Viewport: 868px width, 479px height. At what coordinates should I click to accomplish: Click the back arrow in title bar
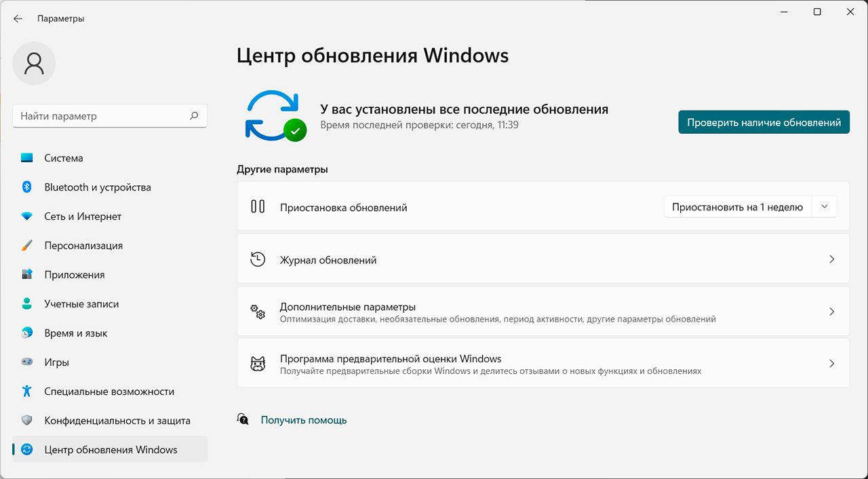tap(18, 18)
